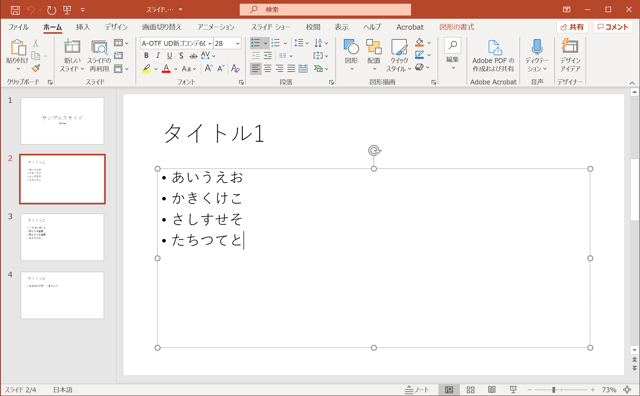Click the Slide Show icon in status bar
The image size is (640, 396).
(513, 390)
